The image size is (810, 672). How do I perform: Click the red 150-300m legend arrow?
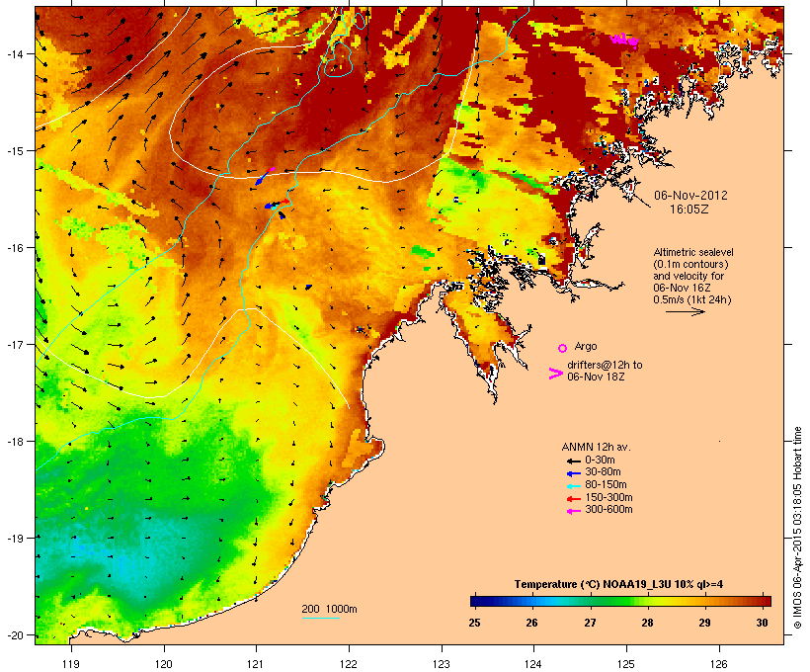point(573,499)
